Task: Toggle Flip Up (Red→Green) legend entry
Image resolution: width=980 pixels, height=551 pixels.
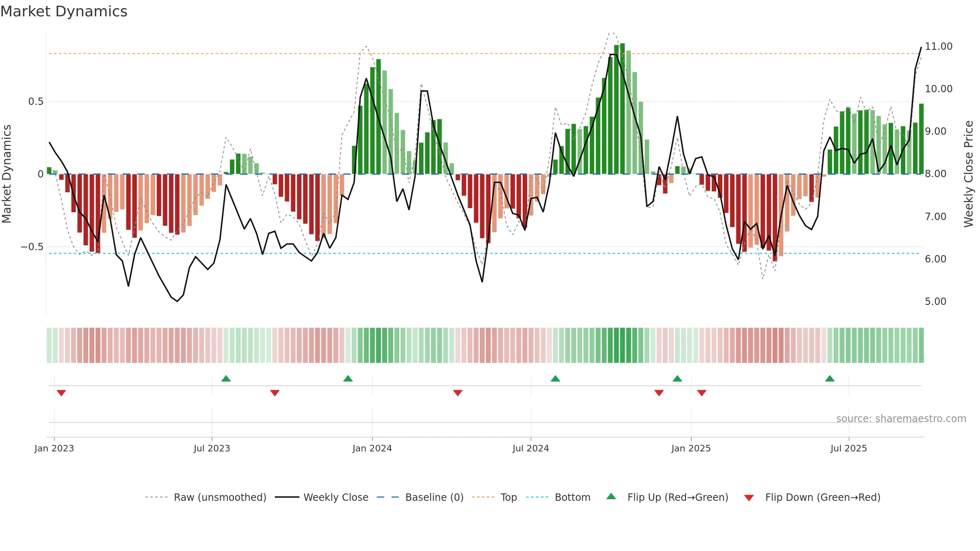Action: click(x=667, y=497)
